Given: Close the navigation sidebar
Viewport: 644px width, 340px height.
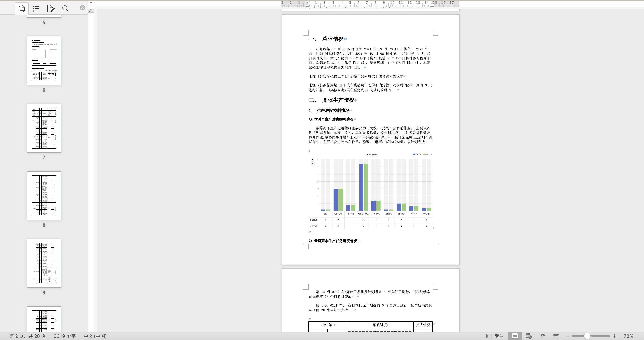Looking at the screenshot, I should [82, 7].
